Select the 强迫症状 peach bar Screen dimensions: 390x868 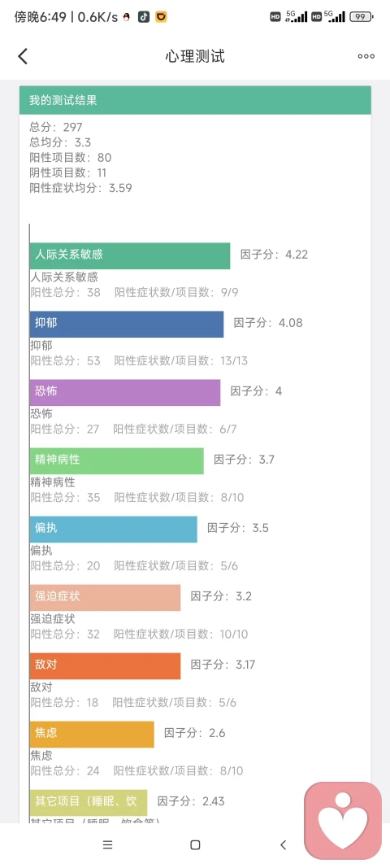click(x=105, y=598)
